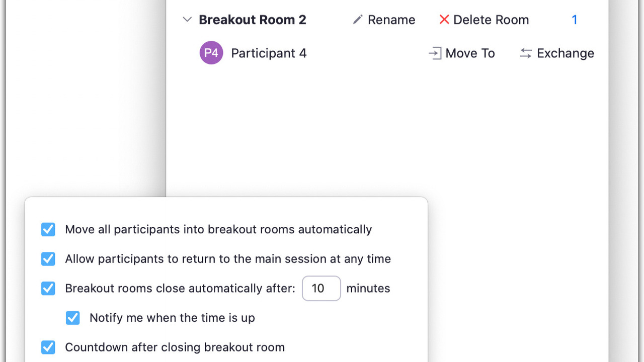This screenshot has width=644, height=362.
Task: Click the Breakout Room 2 title
Action: [x=253, y=20]
